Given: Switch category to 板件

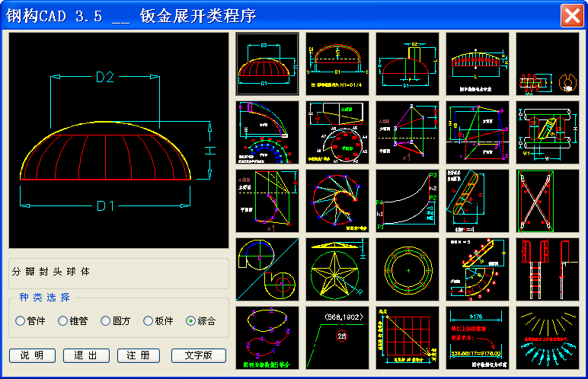Looking at the screenshot, I should click(149, 321).
